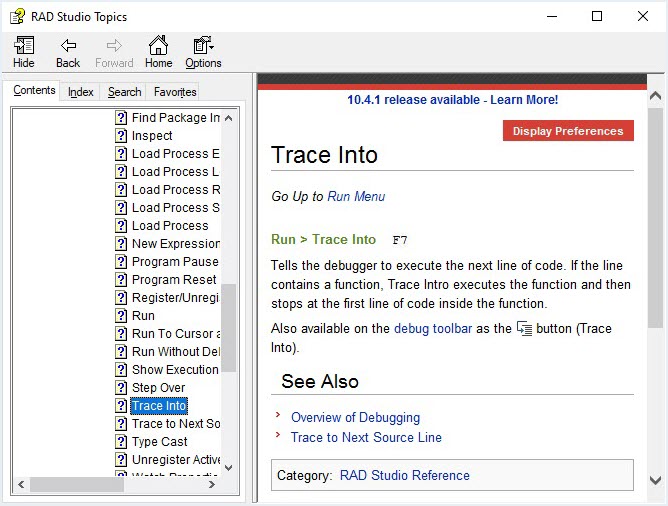Open the 10.4.1 release Learn More link
The height and width of the screenshot is (506, 668).
click(452, 100)
